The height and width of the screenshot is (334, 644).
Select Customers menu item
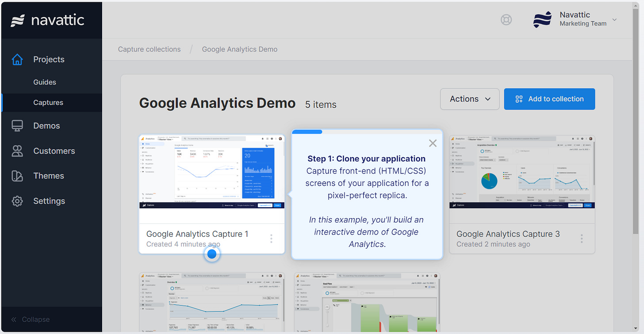tap(54, 151)
